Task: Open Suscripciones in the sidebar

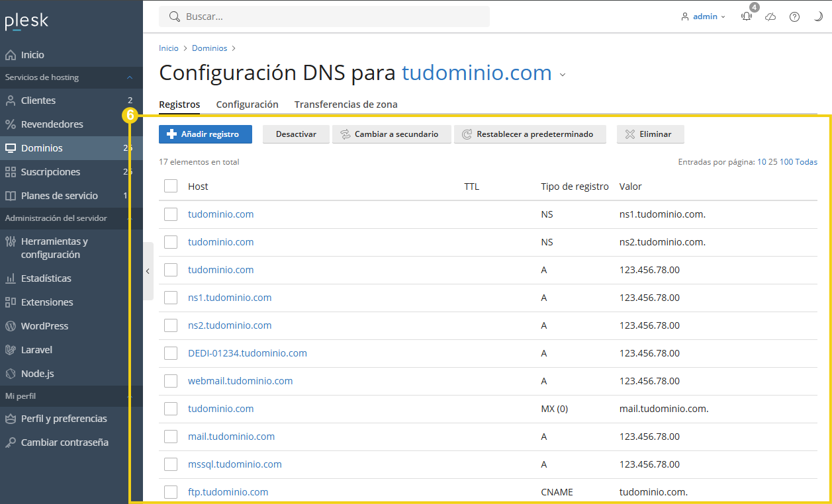Action: [71, 172]
